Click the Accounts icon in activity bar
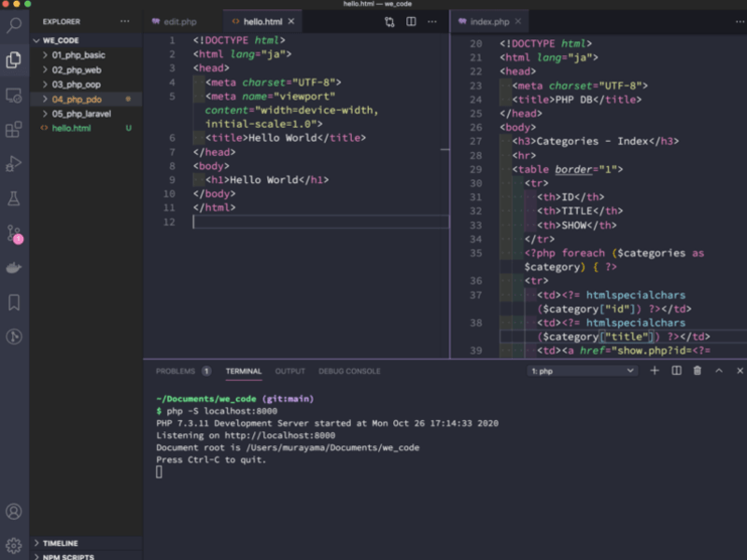The width and height of the screenshot is (747, 560). pos(14,511)
